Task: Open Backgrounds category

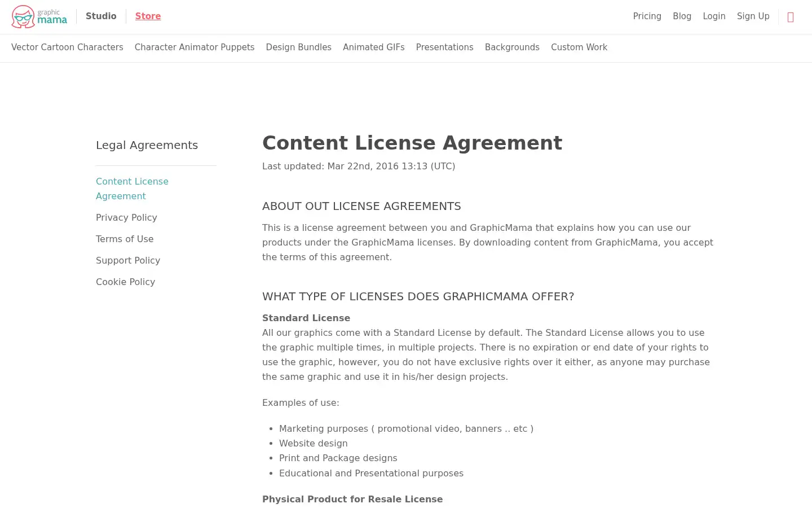Action: click(x=512, y=47)
